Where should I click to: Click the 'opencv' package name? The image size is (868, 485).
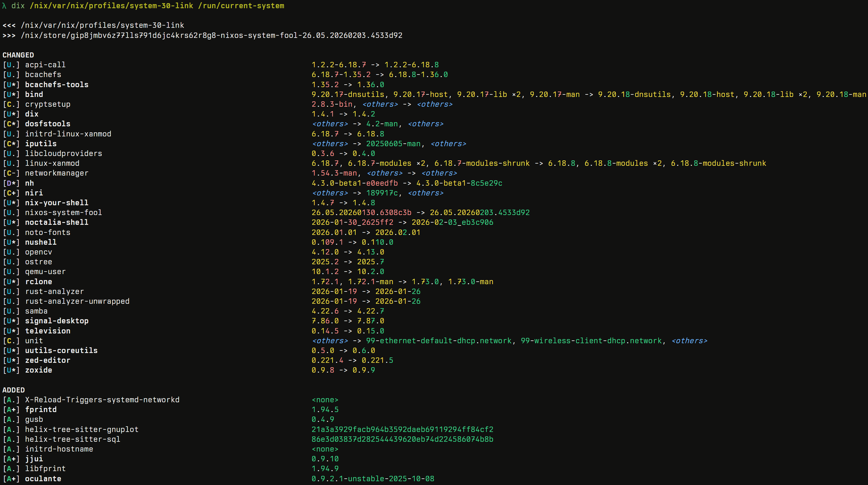39,252
